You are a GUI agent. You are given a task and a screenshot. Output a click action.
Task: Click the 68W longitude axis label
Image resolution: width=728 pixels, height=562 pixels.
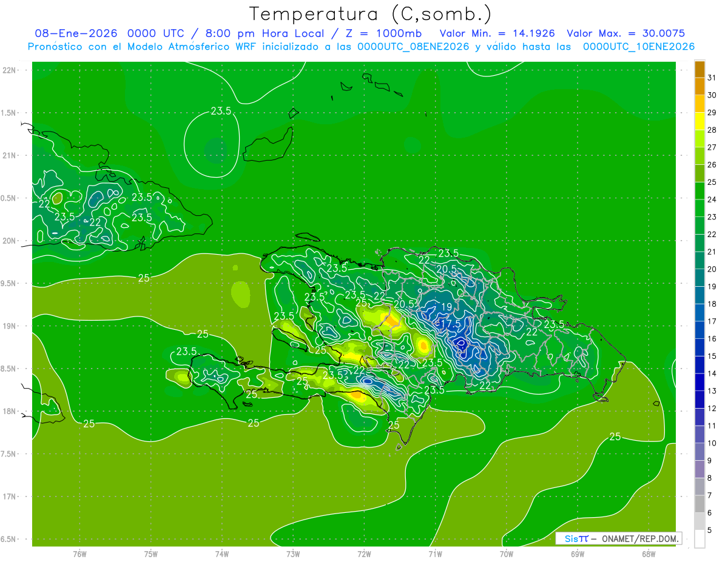click(x=648, y=554)
